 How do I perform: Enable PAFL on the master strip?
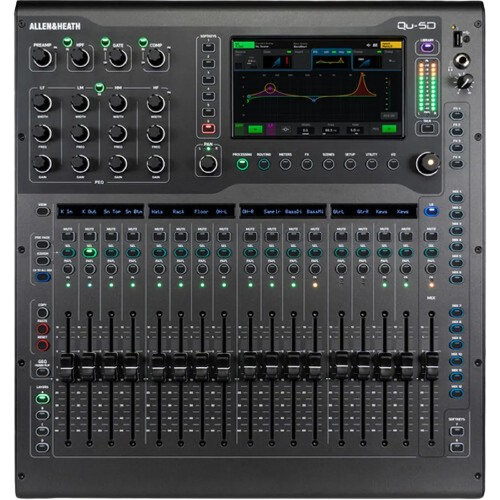pos(431,269)
